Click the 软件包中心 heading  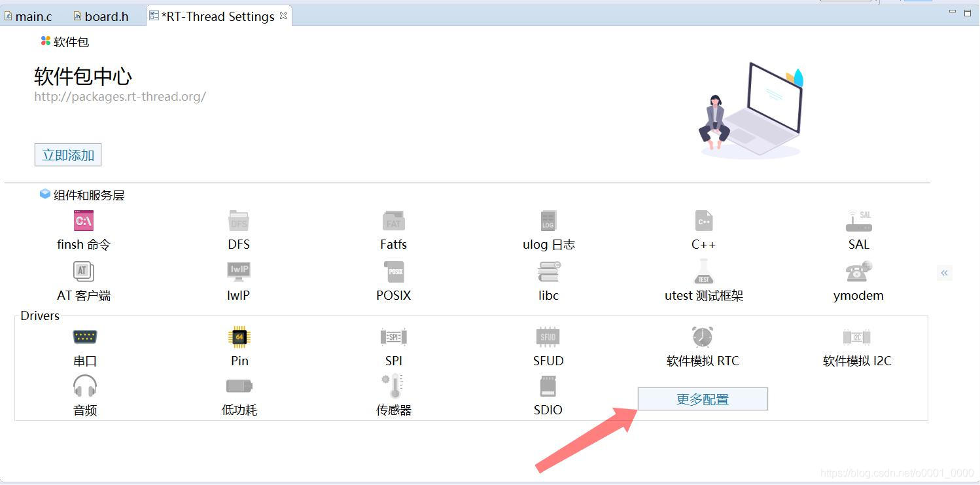[x=83, y=77]
